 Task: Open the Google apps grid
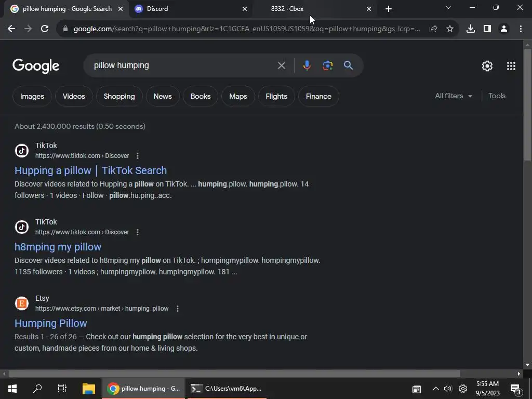(511, 66)
